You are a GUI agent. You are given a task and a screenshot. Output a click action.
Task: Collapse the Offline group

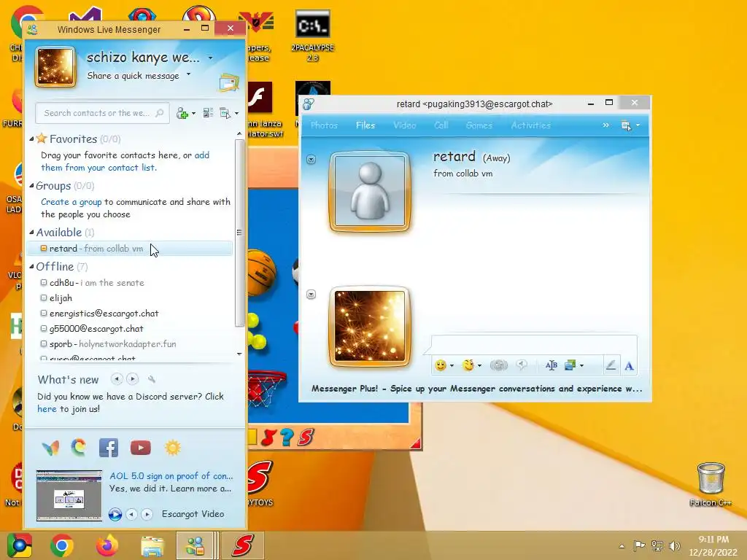tap(31, 267)
